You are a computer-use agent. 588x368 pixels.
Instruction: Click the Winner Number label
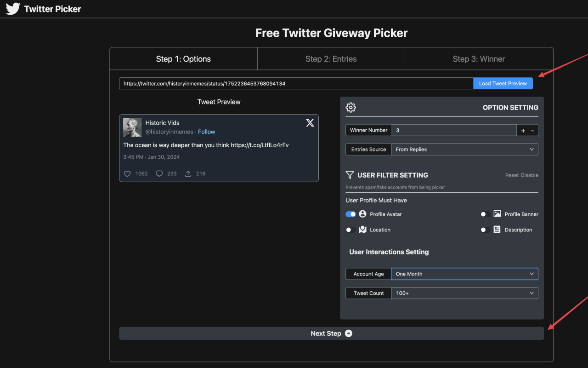click(x=369, y=130)
